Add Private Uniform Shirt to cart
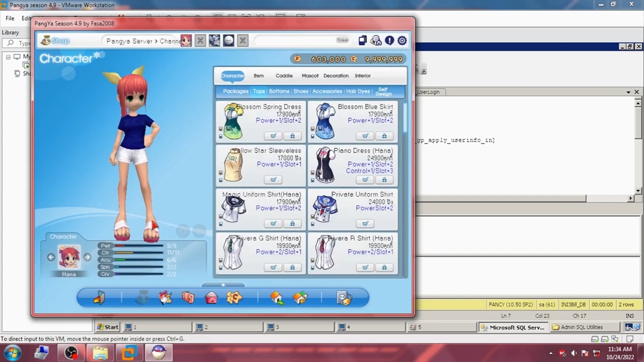644x362 pixels. click(x=365, y=223)
